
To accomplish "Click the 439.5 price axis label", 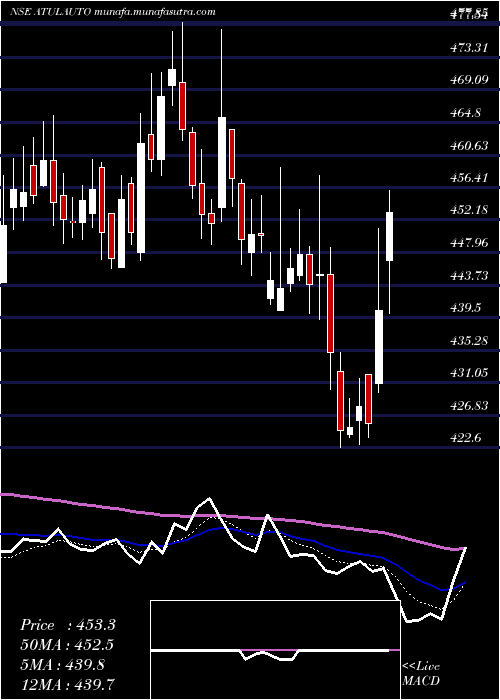I will [x=466, y=308].
